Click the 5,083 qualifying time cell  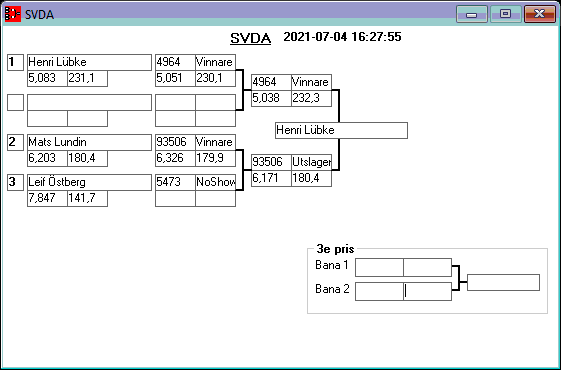(x=48, y=78)
